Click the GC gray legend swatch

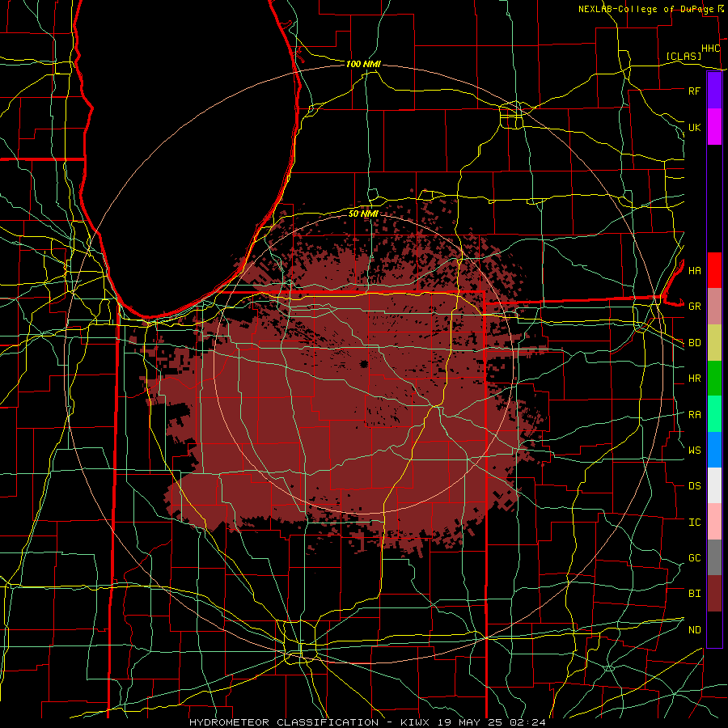click(714, 557)
